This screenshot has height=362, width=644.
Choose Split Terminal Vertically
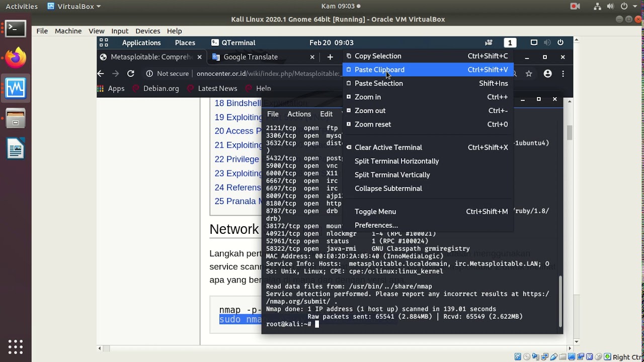coord(428,174)
